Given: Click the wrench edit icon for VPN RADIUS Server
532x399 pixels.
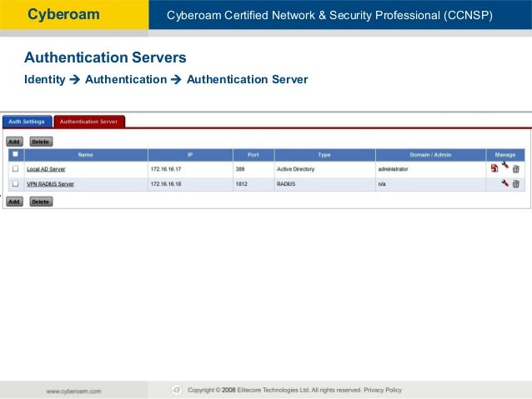Looking at the screenshot, I should 505,183.
